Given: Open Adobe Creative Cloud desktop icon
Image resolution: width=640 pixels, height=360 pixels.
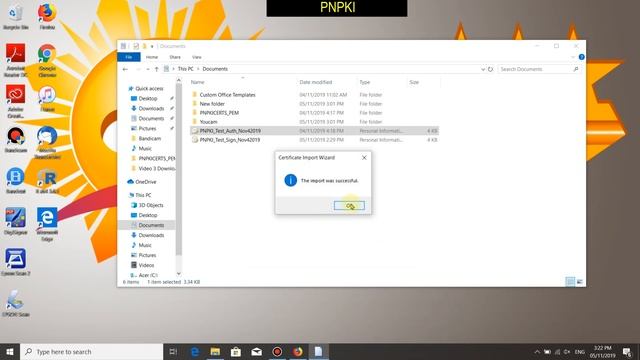Looking at the screenshot, I should [16, 101].
